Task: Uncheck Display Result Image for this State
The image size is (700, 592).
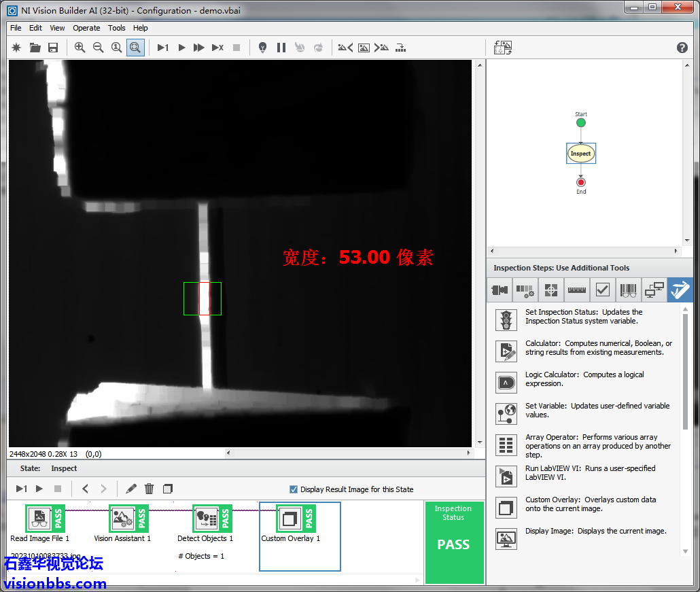Action: [294, 489]
